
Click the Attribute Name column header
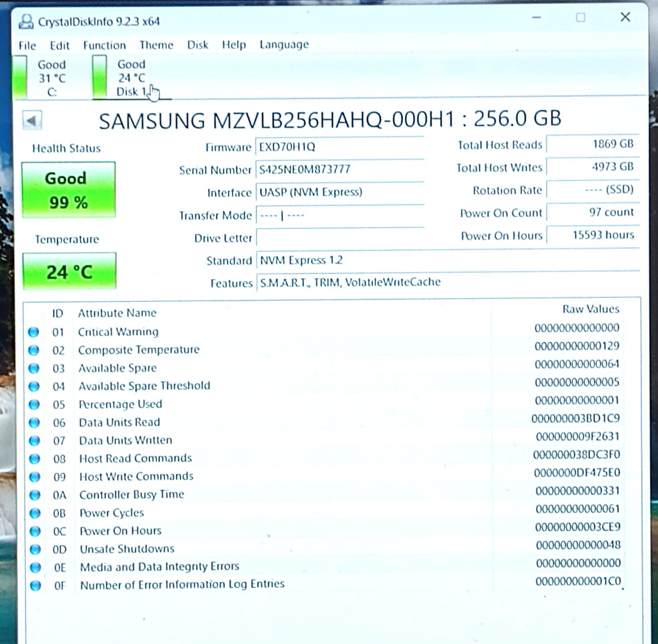point(117,313)
